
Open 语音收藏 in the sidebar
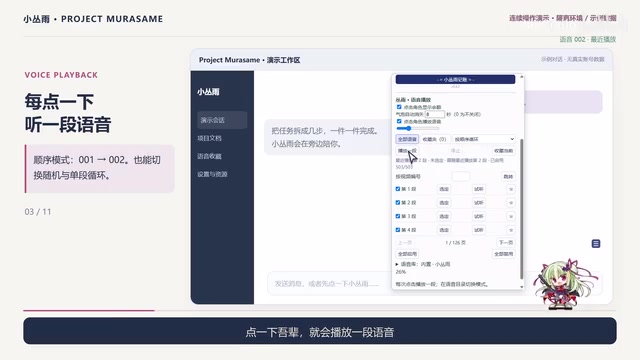click(x=209, y=156)
